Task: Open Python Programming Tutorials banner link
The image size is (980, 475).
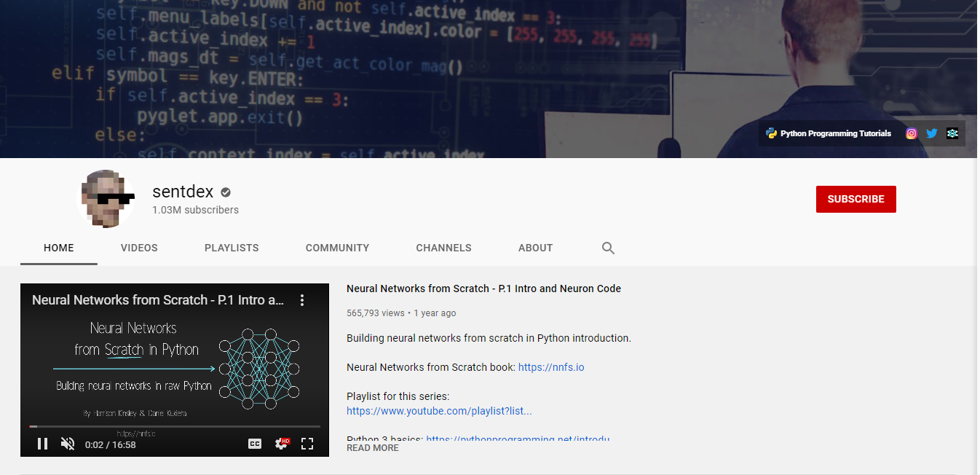Action: pyautogui.click(x=829, y=133)
